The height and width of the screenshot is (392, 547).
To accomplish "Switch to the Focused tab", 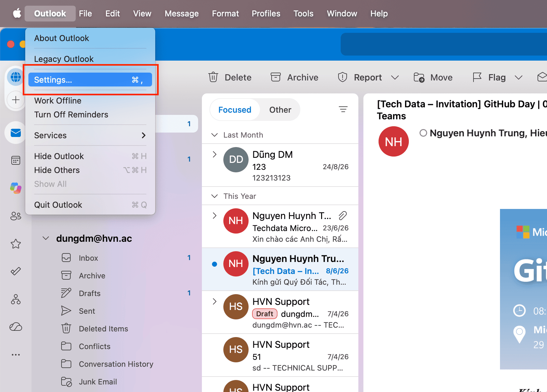I will point(235,110).
